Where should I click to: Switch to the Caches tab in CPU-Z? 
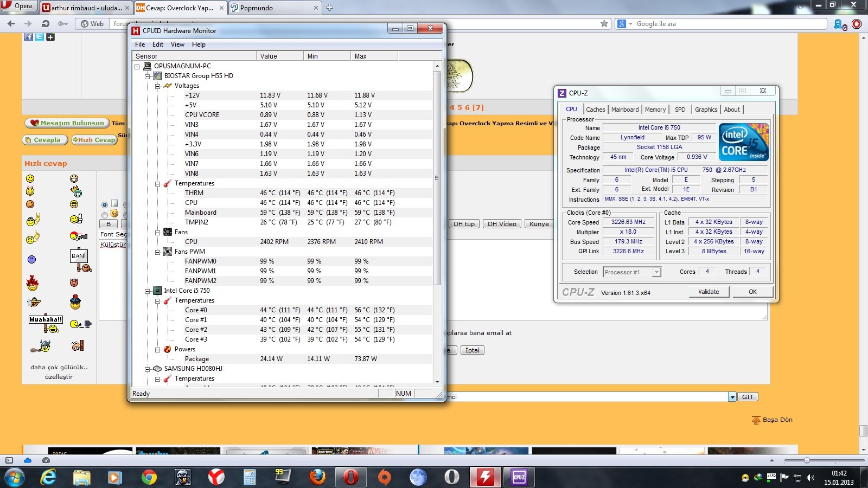[595, 110]
